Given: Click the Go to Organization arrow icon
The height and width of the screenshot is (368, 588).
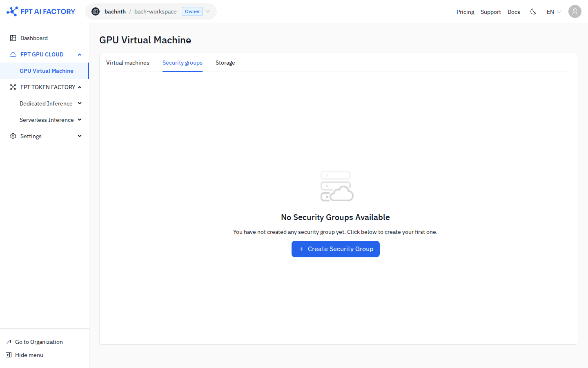Looking at the screenshot, I should (9, 342).
